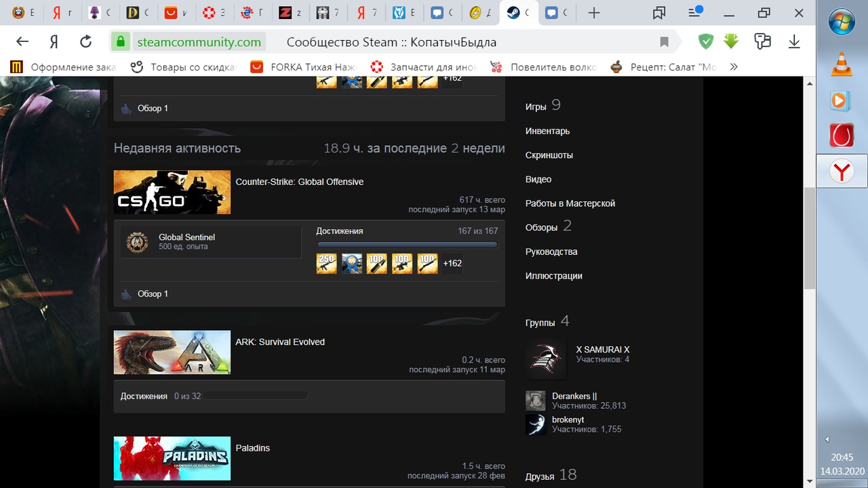This screenshot has width=868, height=488.
Task: Click the Paladins game banner thumbnail
Action: point(172,458)
